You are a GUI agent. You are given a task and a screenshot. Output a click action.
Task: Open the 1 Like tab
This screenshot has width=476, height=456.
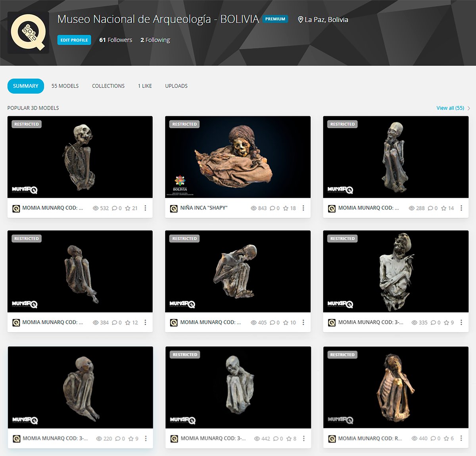tap(145, 86)
